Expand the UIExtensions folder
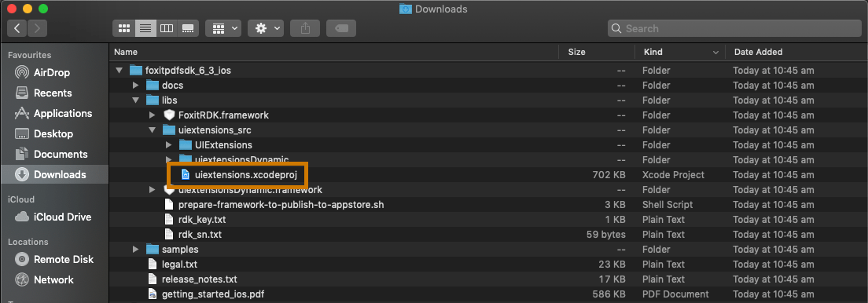This screenshot has height=303, width=868. 169,145
